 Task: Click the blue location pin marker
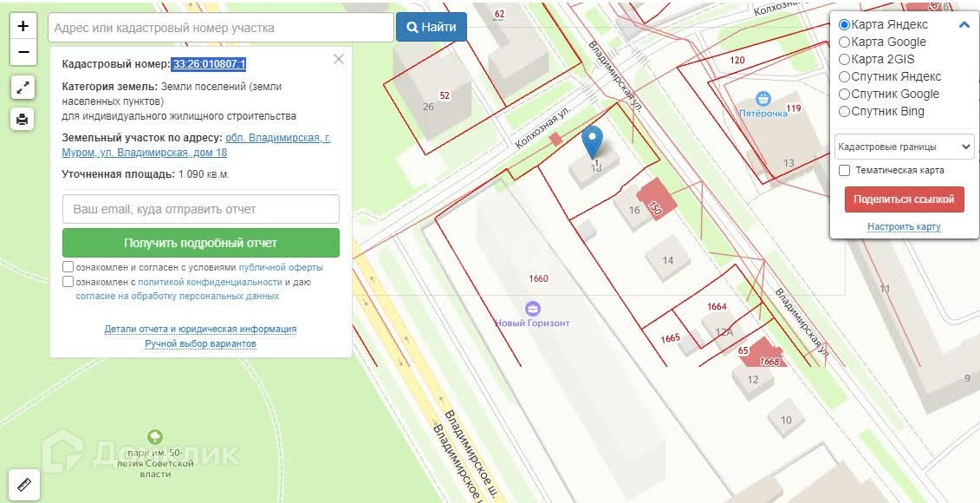(x=592, y=141)
